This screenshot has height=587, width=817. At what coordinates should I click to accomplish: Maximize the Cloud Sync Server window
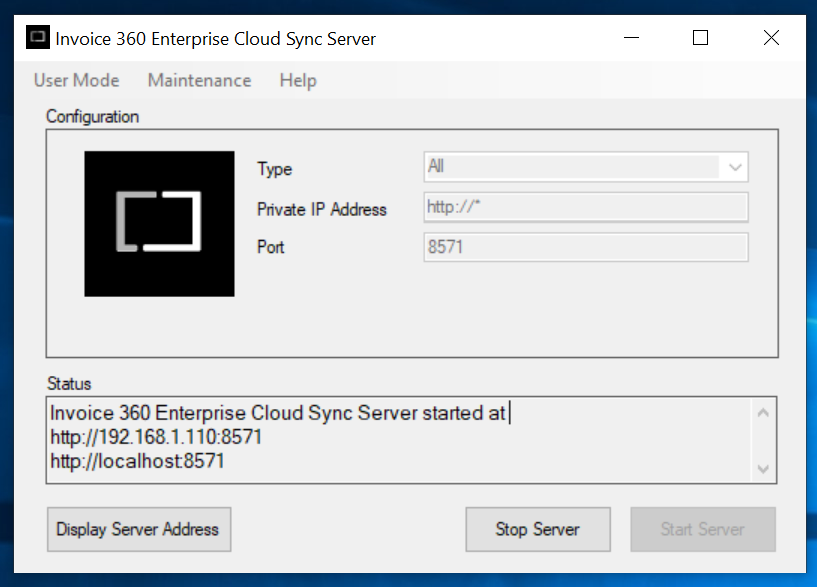(x=700, y=38)
